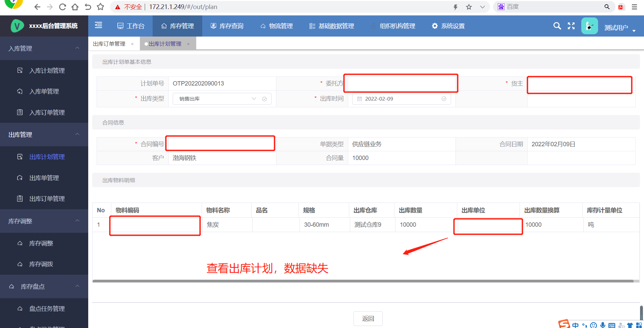Click the 客户 value 渤海钢铁

pos(184,158)
